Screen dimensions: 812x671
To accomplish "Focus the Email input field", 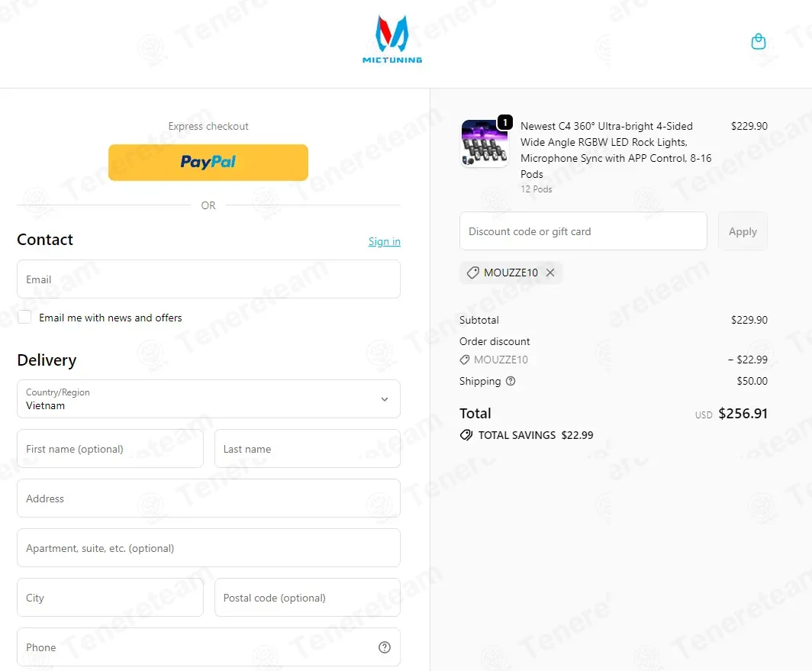I will pos(208,279).
